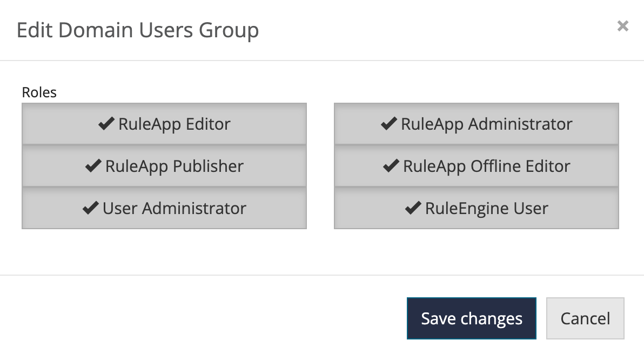Click the checkmark icon beside RuleEngine User
This screenshot has width=644, height=360.
point(413,208)
